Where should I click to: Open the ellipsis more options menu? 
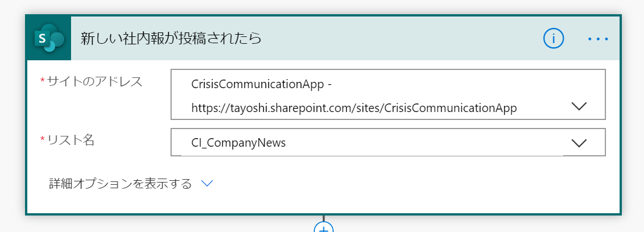pyautogui.click(x=597, y=39)
